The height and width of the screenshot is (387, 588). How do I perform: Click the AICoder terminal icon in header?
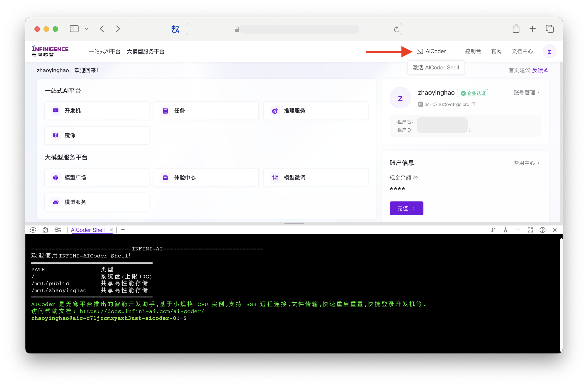(x=420, y=51)
